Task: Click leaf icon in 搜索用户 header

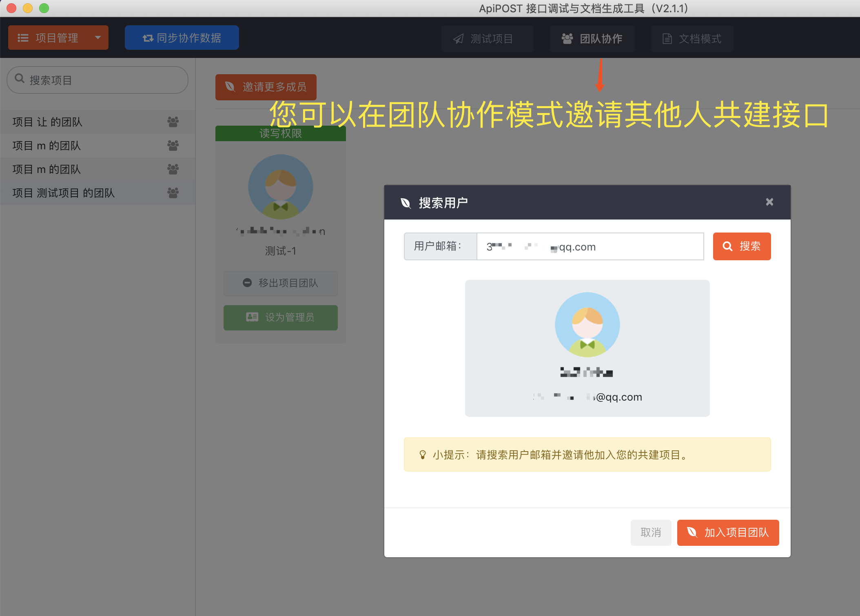Action: tap(406, 203)
